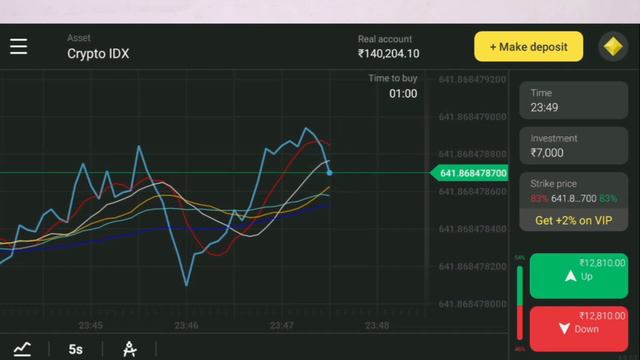Open the Real account balance selector

pyautogui.click(x=389, y=47)
